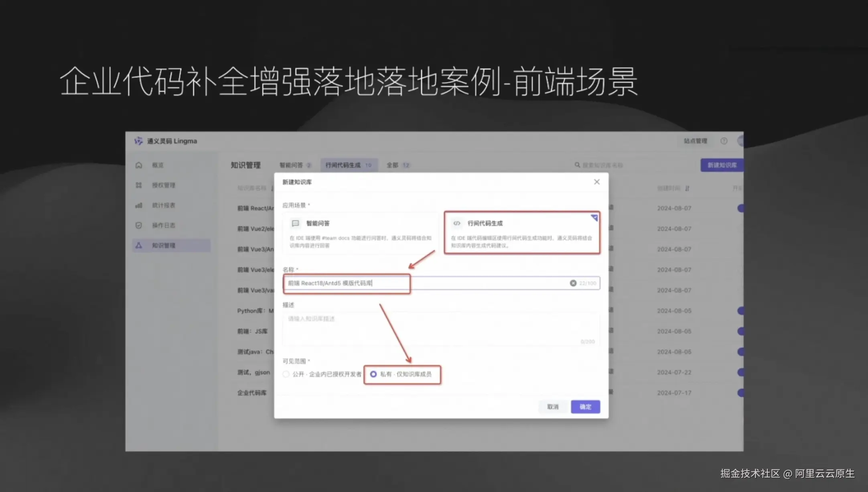Click the 2024-07-17 creation date

click(674, 392)
